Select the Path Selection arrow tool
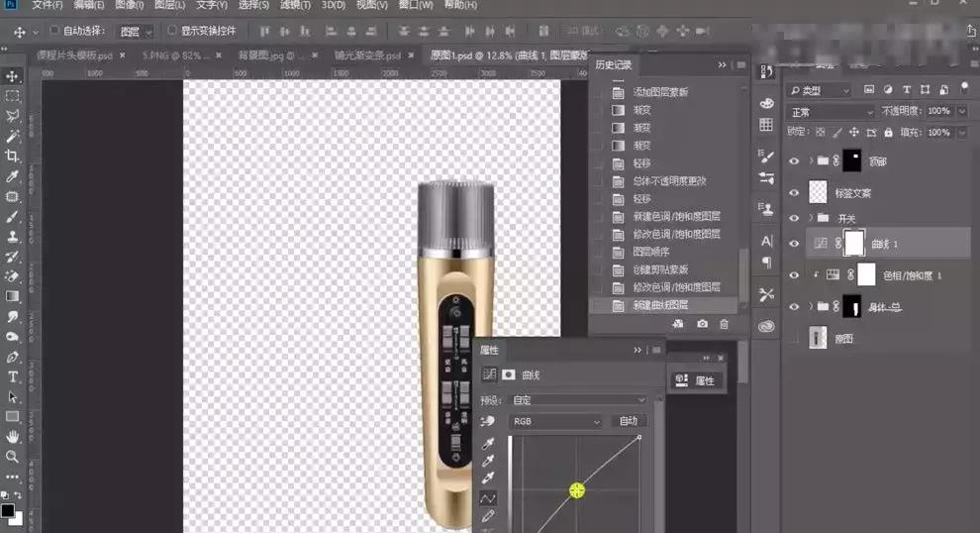The width and height of the screenshot is (980, 533). pyautogui.click(x=12, y=396)
